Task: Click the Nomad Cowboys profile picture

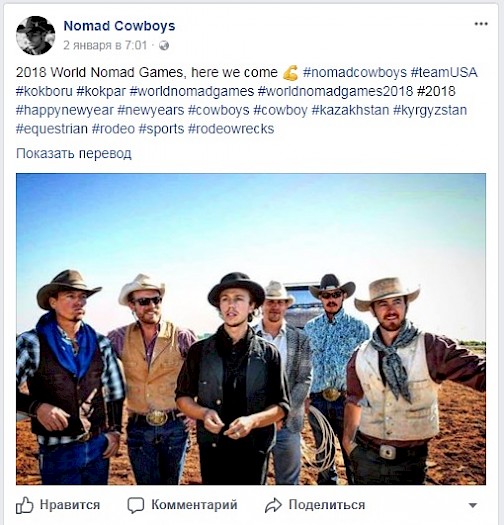Action: coord(35,35)
